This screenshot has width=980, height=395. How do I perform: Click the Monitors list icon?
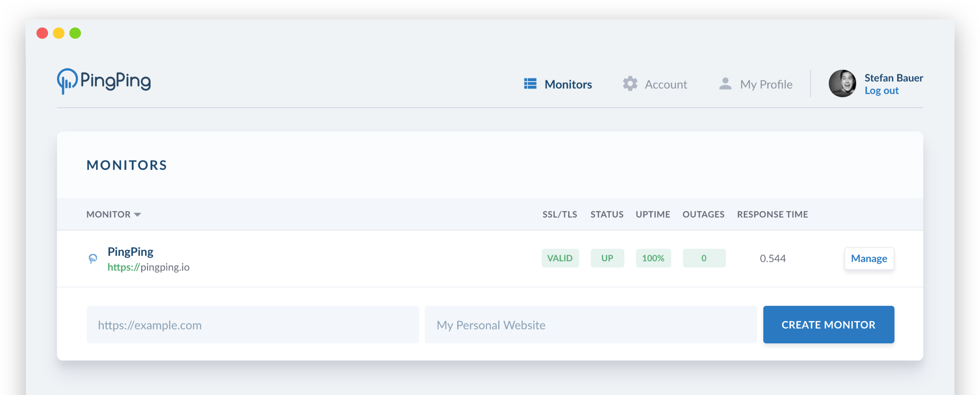click(x=530, y=84)
